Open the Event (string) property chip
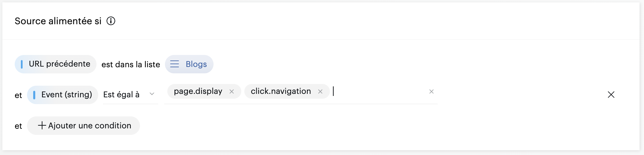This screenshot has width=644, height=155. click(67, 95)
